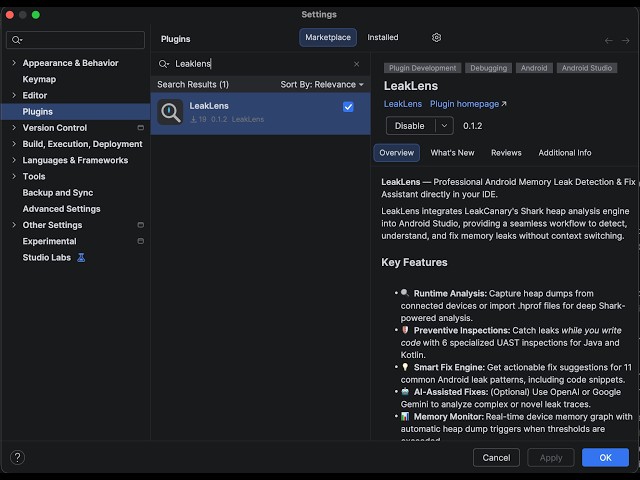The width and height of the screenshot is (640, 480).
Task: Clear the plugin search text
Action: tap(356, 64)
